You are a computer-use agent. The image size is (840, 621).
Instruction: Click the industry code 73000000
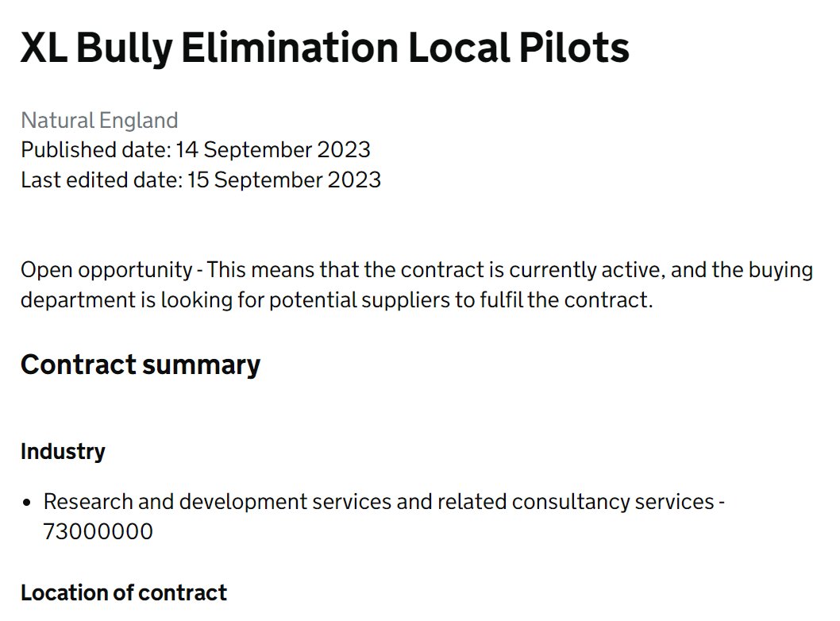click(98, 532)
